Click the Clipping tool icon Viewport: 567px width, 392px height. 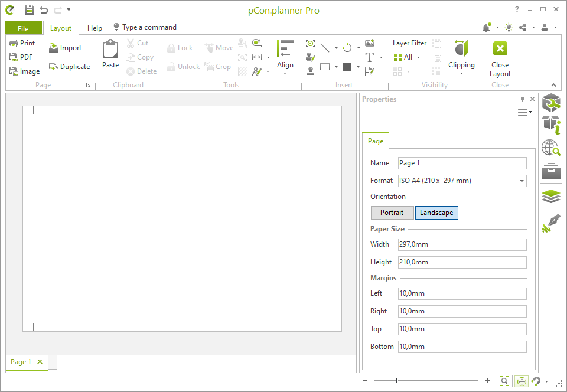(x=461, y=48)
